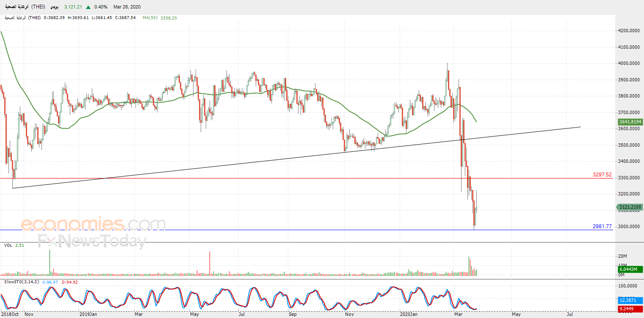The height and width of the screenshot is (318, 644).
Task: Select the MA(50) indicator label
Action: point(150,18)
